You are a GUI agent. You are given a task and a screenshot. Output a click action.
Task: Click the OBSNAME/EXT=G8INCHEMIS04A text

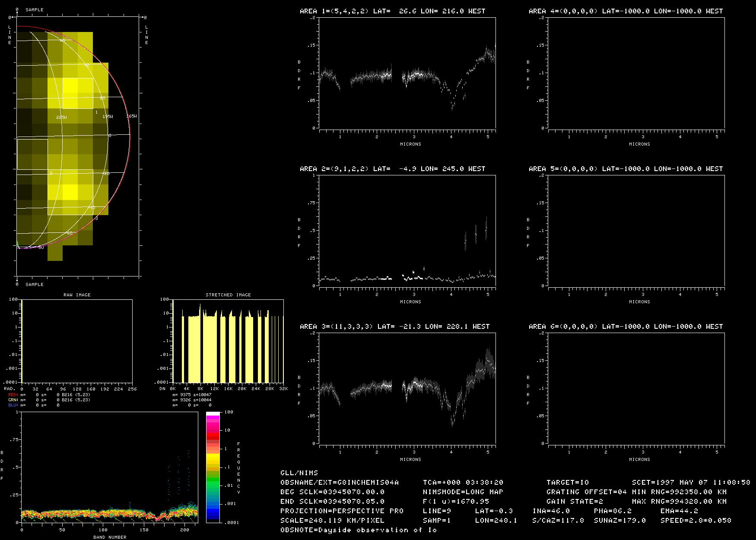pyautogui.click(x=340, y=483)
